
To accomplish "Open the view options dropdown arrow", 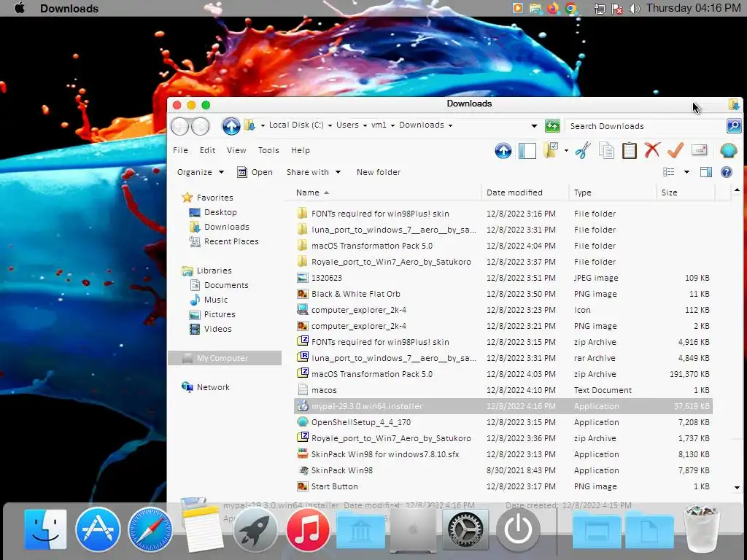I will (x=686, y=172).
